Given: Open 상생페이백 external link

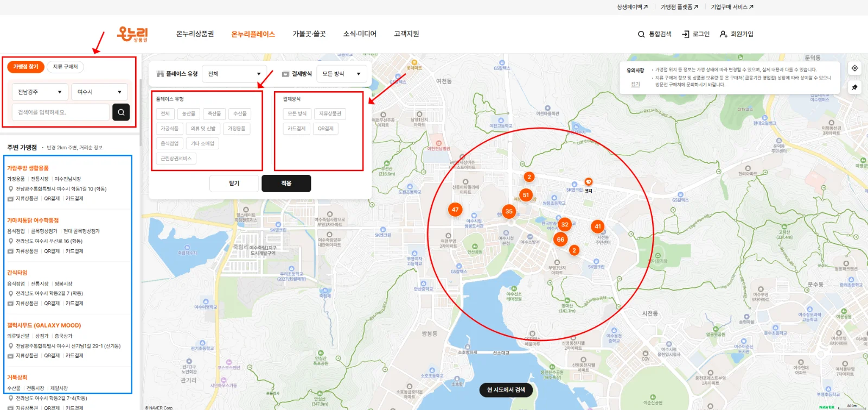Looking at the screenshot, I should [632, 7].
